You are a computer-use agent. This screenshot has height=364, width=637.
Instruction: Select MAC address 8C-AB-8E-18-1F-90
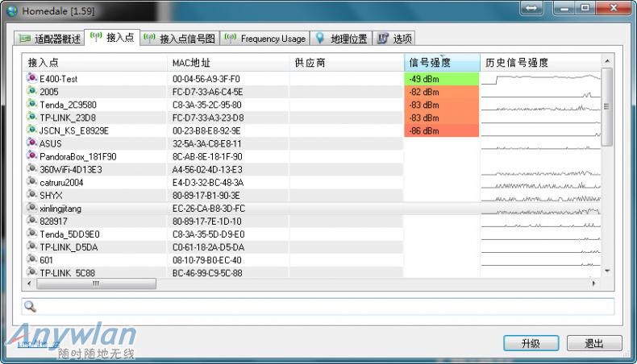tap(207, 157)
